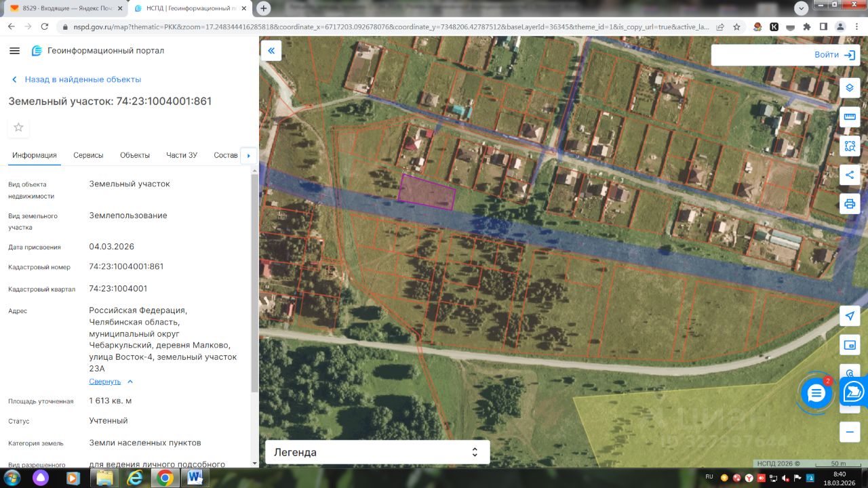Close the НСПД browser tab

[243, 8]
